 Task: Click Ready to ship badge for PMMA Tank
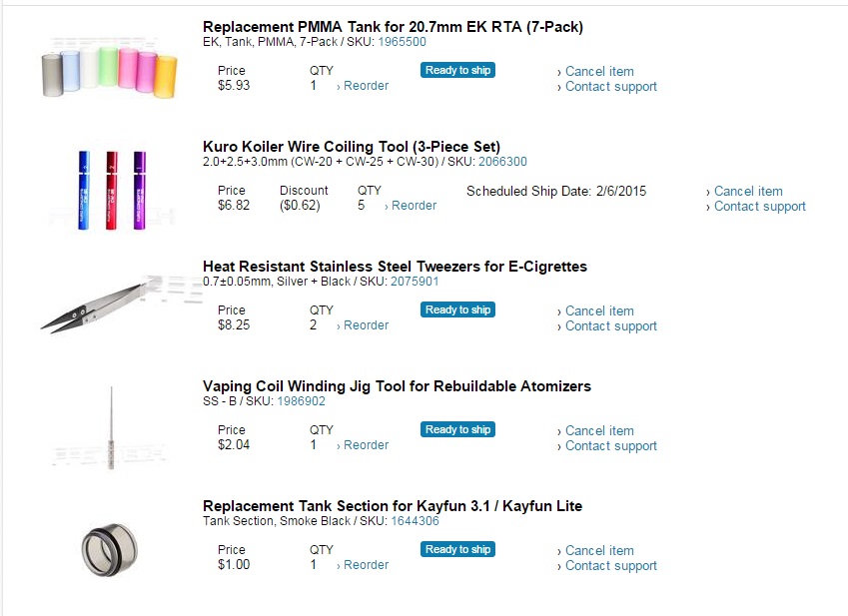[x=457, y=70]
